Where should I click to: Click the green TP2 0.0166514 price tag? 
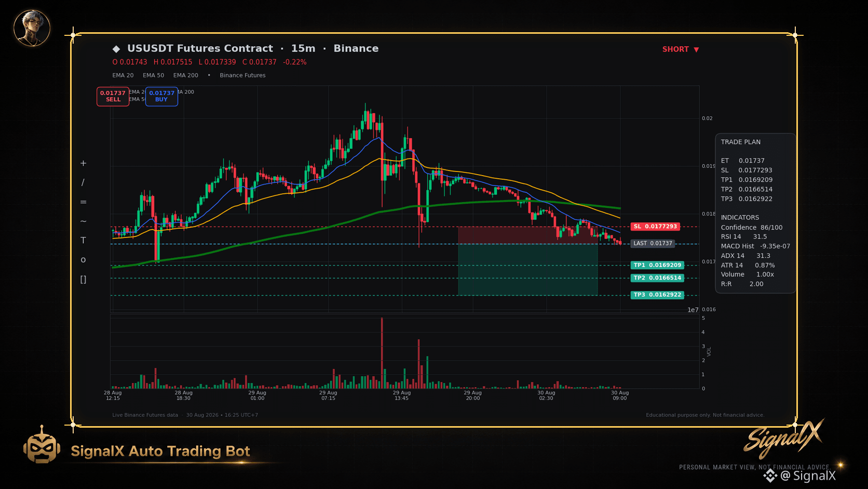657,278
